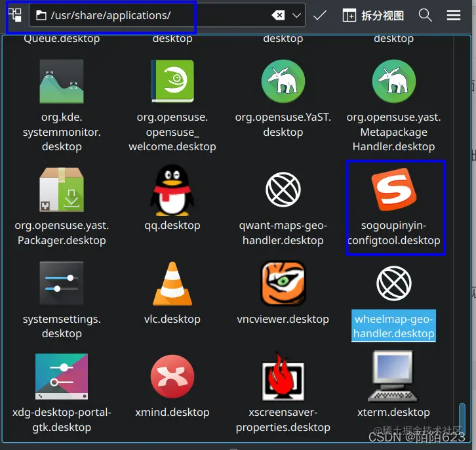Select the org.opensuse.YaST.desktop aardvark icon
476x450 pixels.
pyautogui.click(x=283, y=81)
